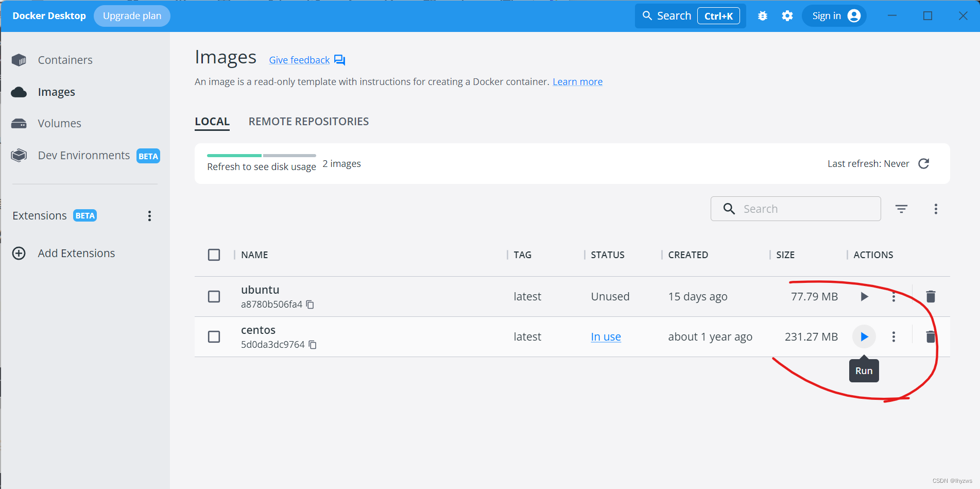Switch to the LOCAL tab
980x489 pixels.
point(212,122)
